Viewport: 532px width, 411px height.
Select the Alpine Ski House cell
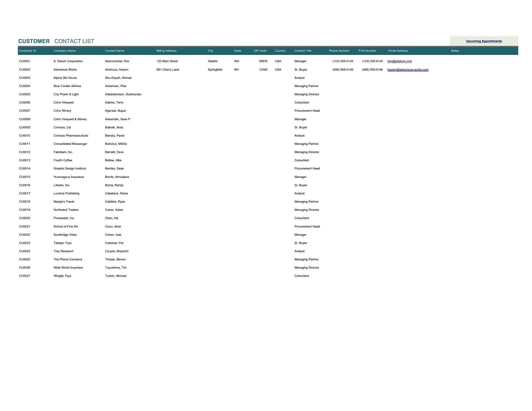click(65, 78)
